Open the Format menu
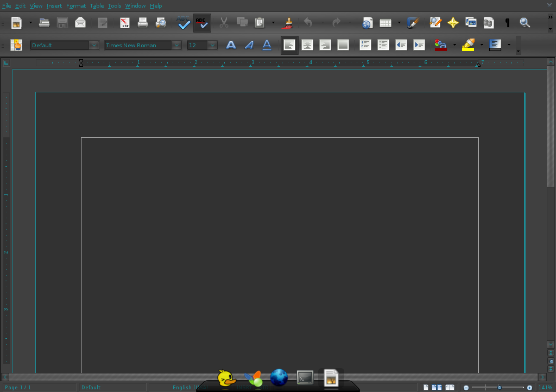The image size is (556, 392). [x=76, y=6]
